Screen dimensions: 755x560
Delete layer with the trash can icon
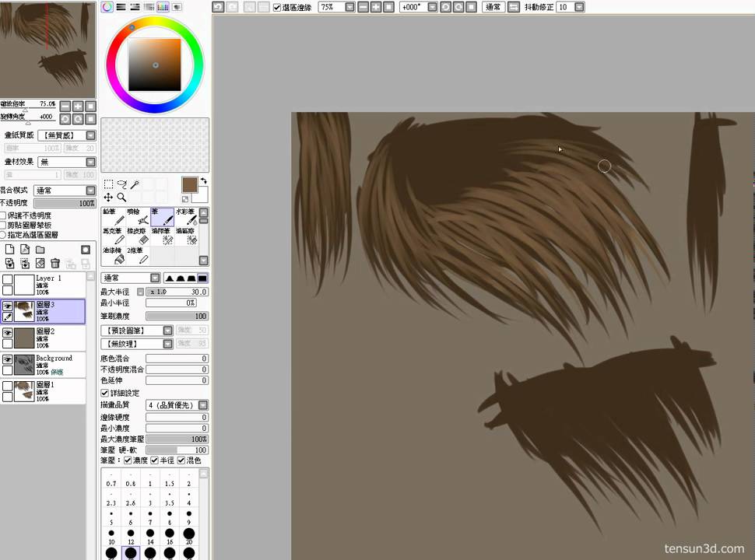(55, 263)
